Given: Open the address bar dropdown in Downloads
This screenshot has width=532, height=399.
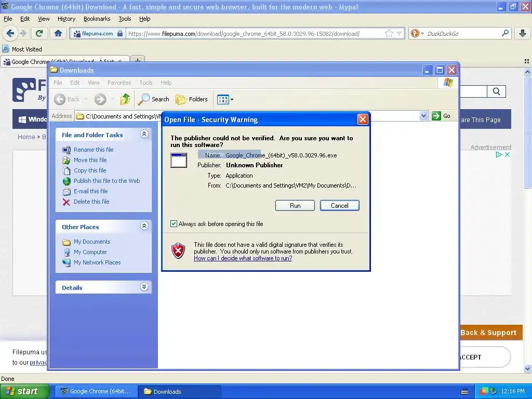Looking at the screenshot, I should pos(423,116).
